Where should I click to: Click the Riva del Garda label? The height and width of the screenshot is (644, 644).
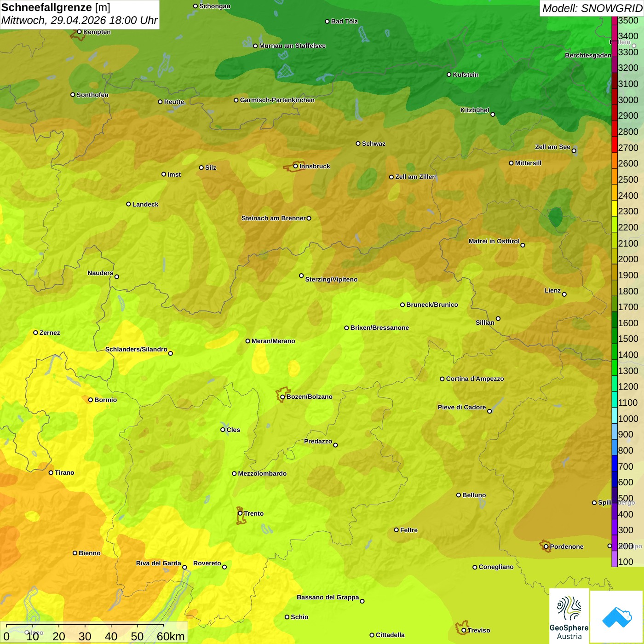coord(158,563)
